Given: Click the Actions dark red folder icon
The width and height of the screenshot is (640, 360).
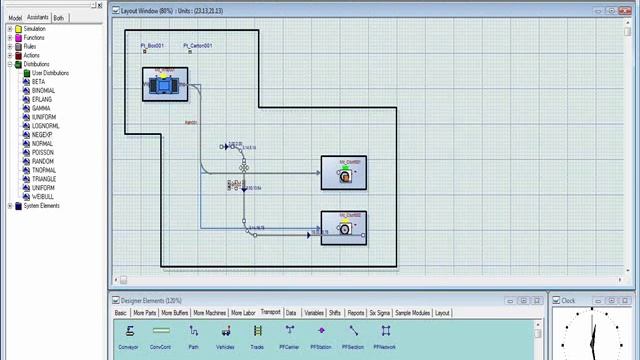Looking at the screenshot, I should click(18, 56).
